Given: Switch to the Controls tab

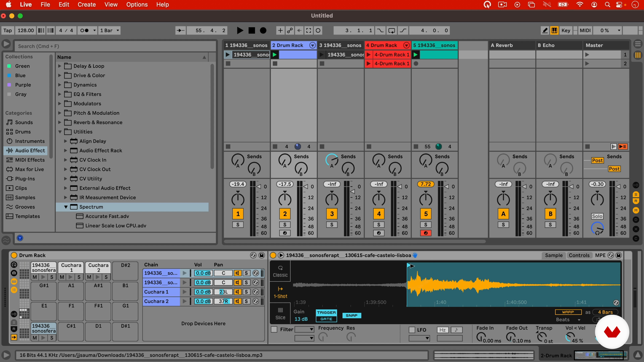Looking at the screenshot, I should 579,255.
